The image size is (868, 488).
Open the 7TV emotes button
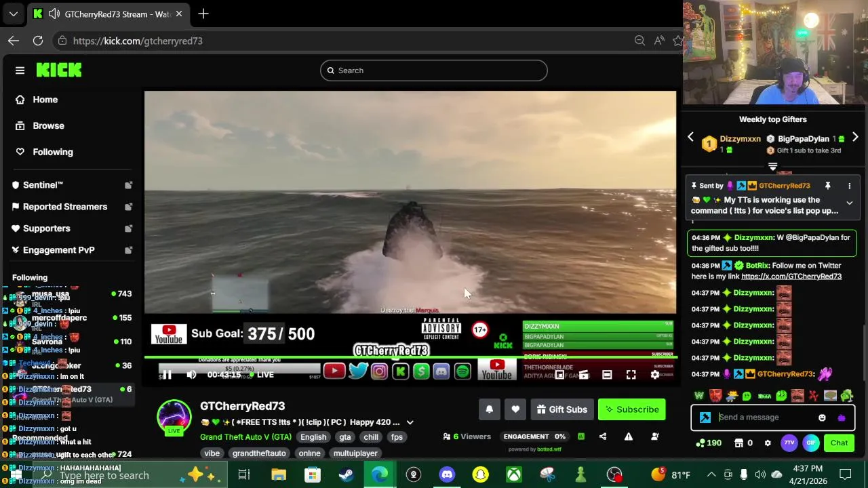pos(789,443)
